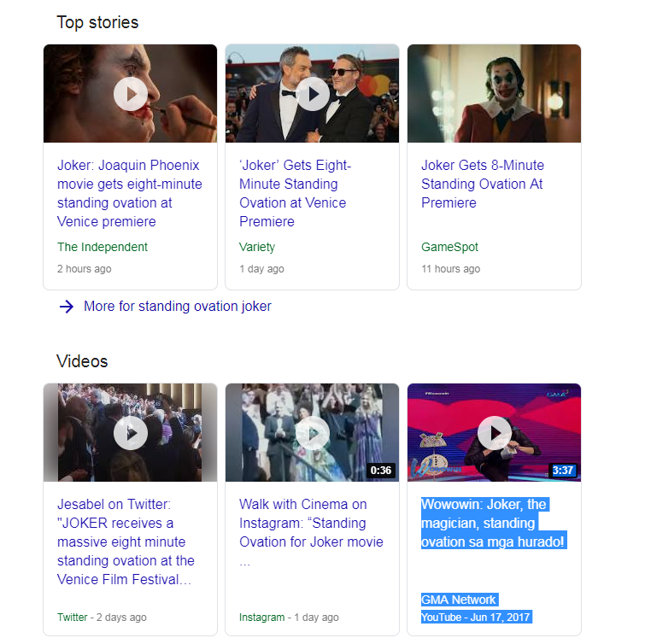Click the 0:36 duration badge
The width and height of the screenshot is (651, 644).
point(381,471)
